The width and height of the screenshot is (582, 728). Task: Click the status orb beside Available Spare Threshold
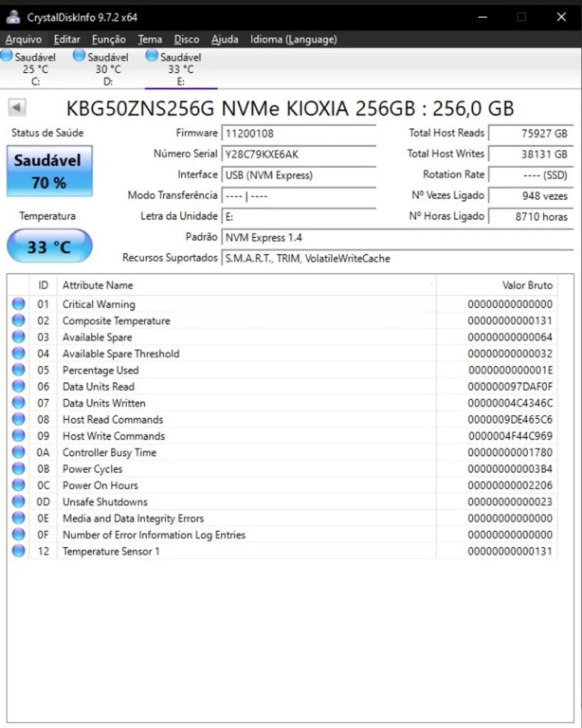click(19, 353)
